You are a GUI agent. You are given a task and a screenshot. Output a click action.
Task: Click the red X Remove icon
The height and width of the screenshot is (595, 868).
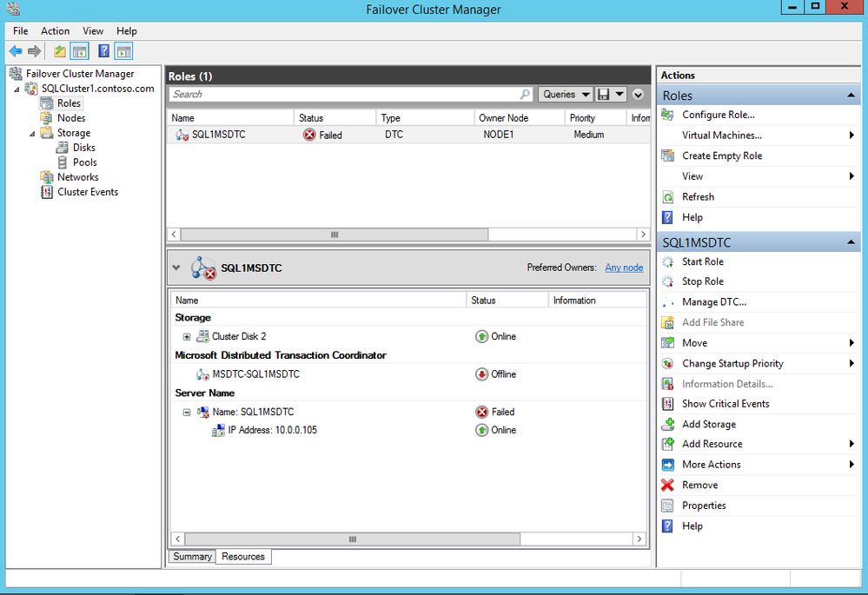coord(667,485)
